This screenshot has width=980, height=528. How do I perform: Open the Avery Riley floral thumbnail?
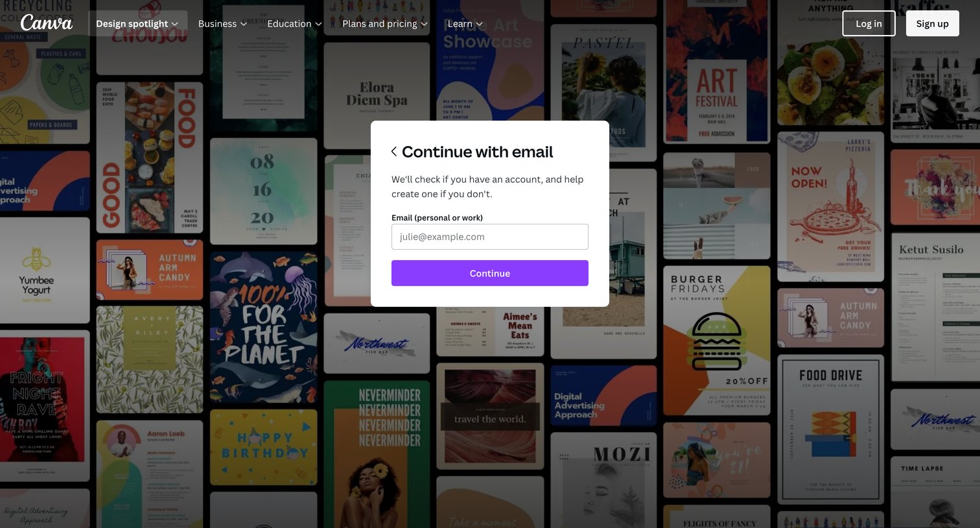click(150, 360)
